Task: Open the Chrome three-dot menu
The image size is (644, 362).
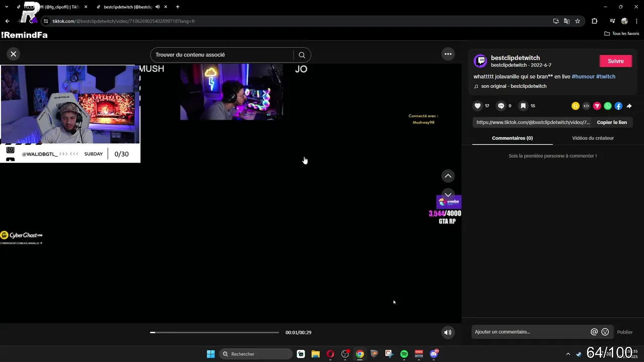Action: tap(636, 21)
